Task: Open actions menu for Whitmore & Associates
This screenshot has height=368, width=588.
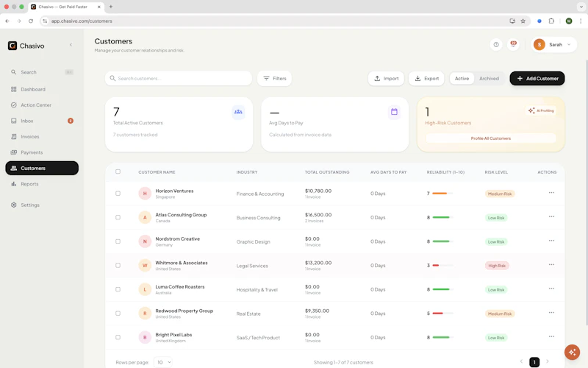Action: pos(551,265)
